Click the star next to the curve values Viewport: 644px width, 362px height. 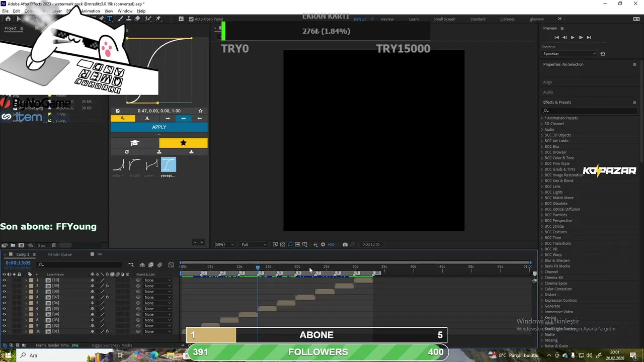click(200, 111)
